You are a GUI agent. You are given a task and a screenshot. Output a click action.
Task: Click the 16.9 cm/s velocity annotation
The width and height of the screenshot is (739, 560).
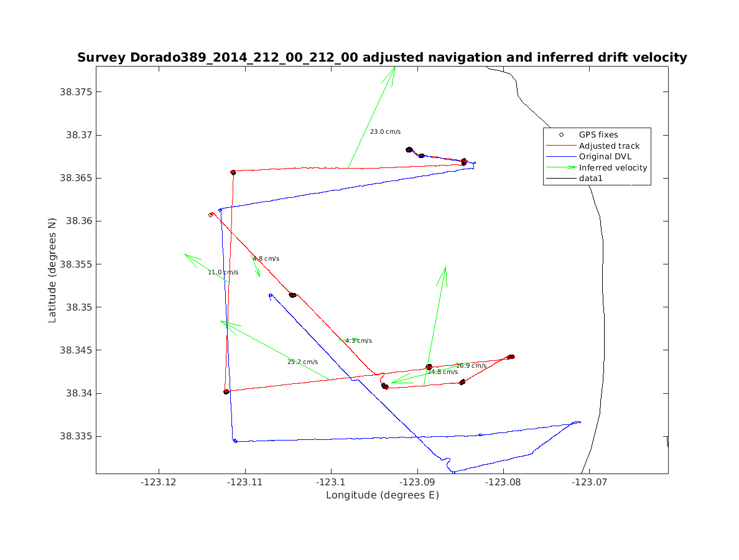pyautogui.click(x=471, y=366)
